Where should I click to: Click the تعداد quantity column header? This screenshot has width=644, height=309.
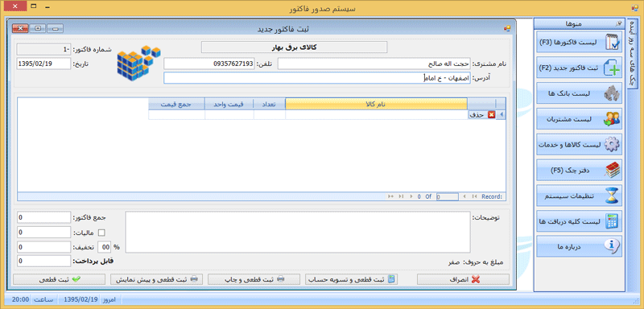coord(270,105)
